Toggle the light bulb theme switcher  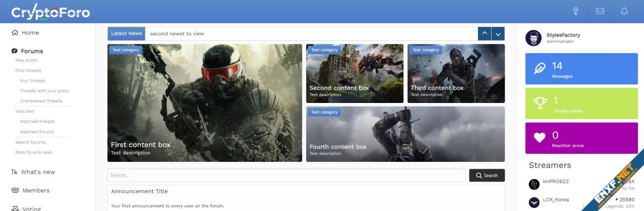click(576, 11)
